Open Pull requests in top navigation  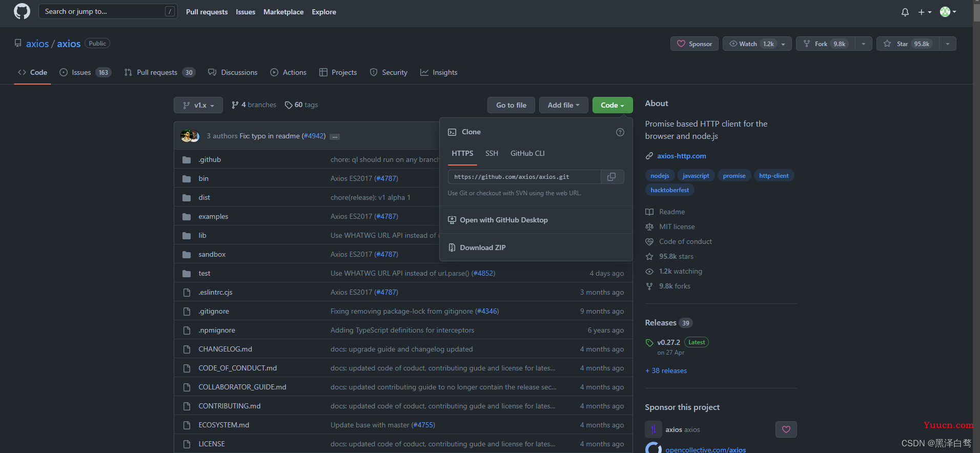click(207, 12)
